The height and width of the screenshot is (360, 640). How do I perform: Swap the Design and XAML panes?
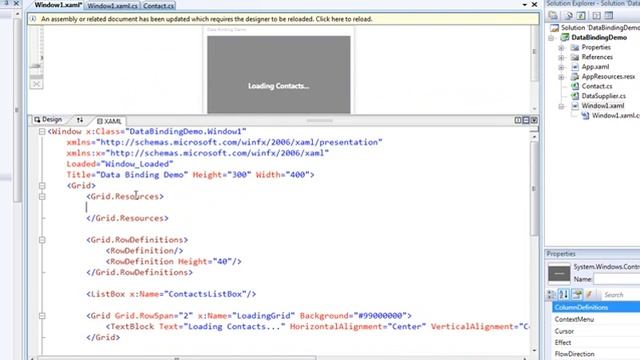(x=80, y=120)
